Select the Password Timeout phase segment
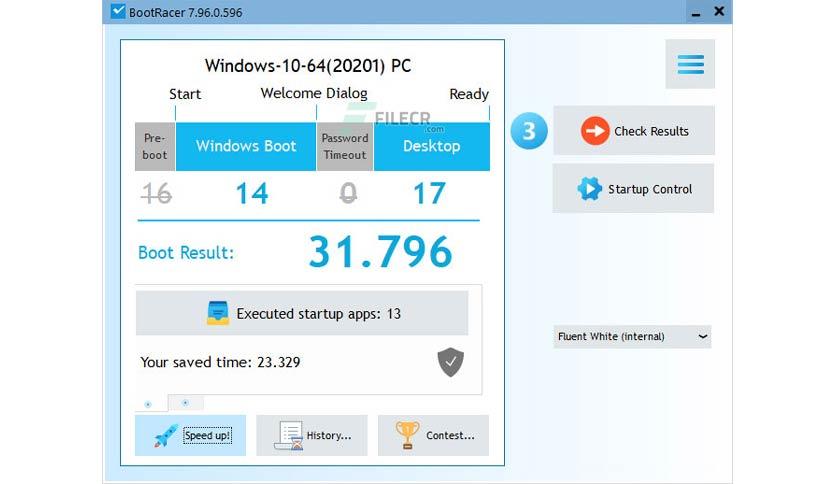Viewport: 836px width, 484px height. [x=345, y=147]
